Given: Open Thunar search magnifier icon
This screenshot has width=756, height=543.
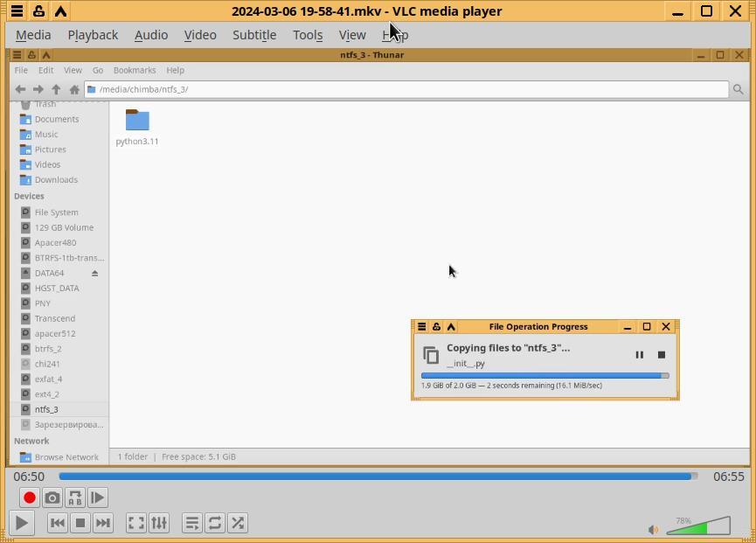Looking at the screenshot, I should [x=738, y=89].
